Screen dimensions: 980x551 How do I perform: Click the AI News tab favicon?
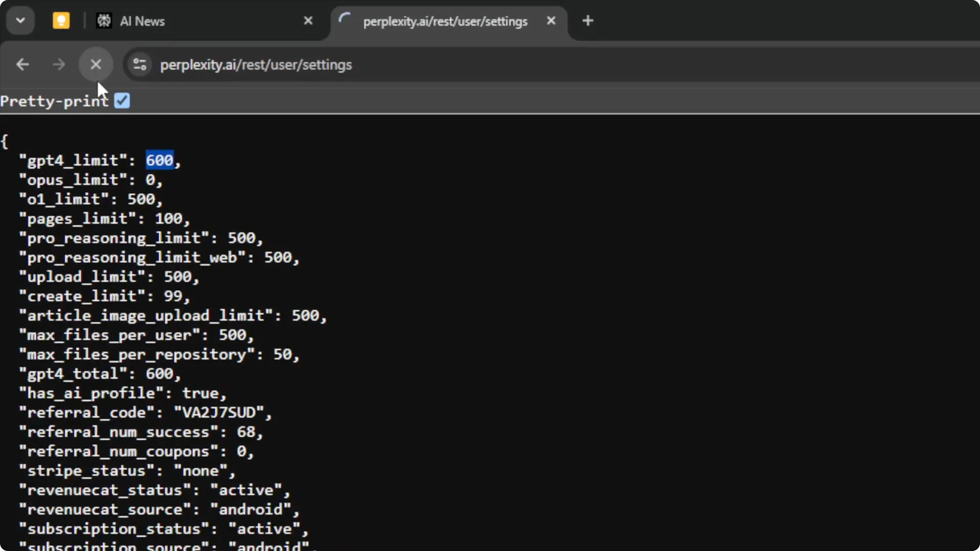point(104,20)
